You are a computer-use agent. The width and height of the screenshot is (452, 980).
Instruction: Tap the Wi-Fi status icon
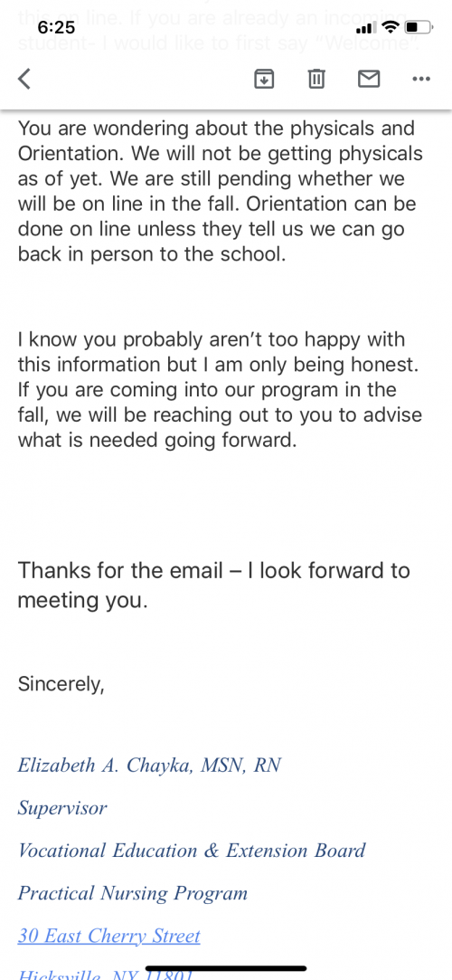click(x=391, y=27)
